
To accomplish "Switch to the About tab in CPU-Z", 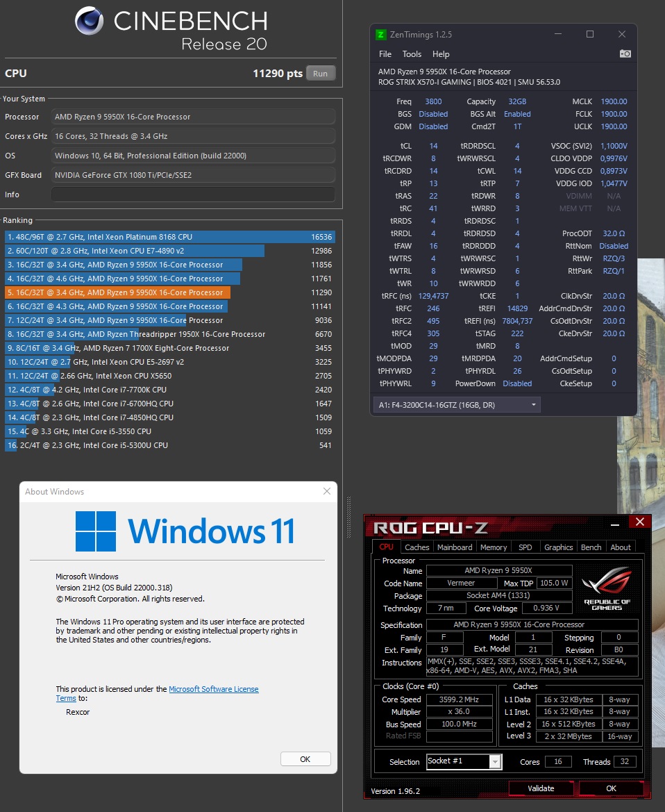I will pyautogui.click(x=621, y=547).
